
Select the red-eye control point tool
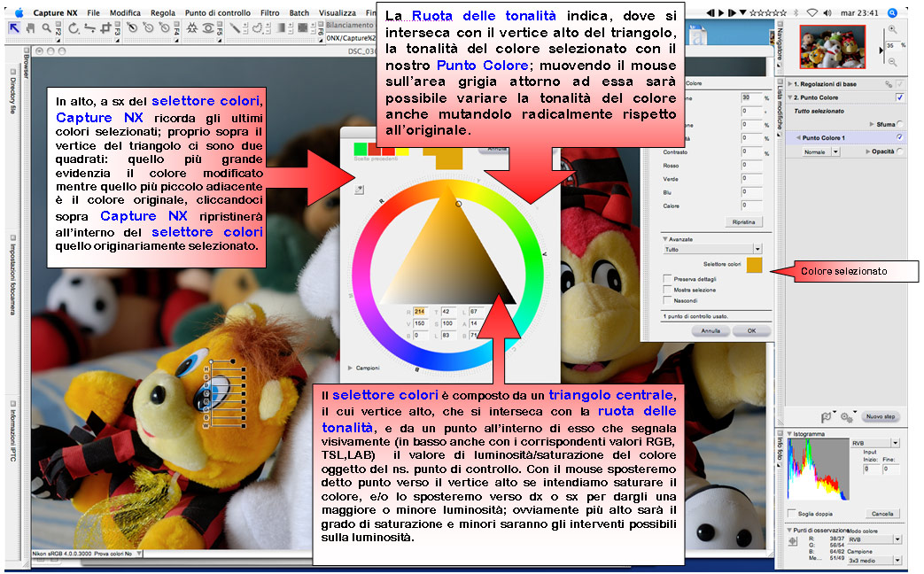pyautogui.click(x=208, y=27)
